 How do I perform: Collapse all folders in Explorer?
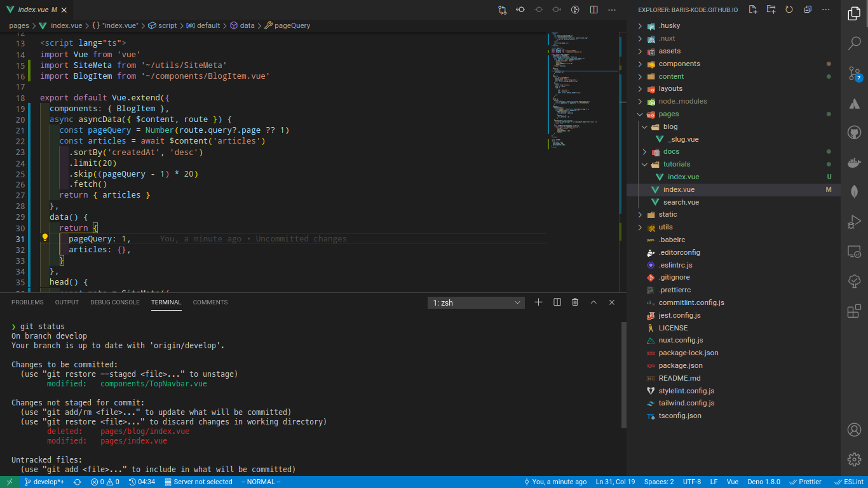(808, 10)
